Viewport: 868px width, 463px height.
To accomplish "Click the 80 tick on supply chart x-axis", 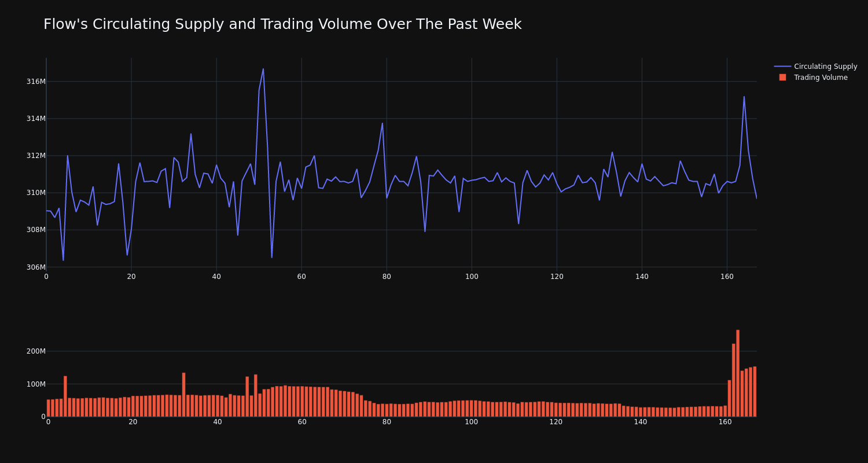I will [x=387, y=277].
